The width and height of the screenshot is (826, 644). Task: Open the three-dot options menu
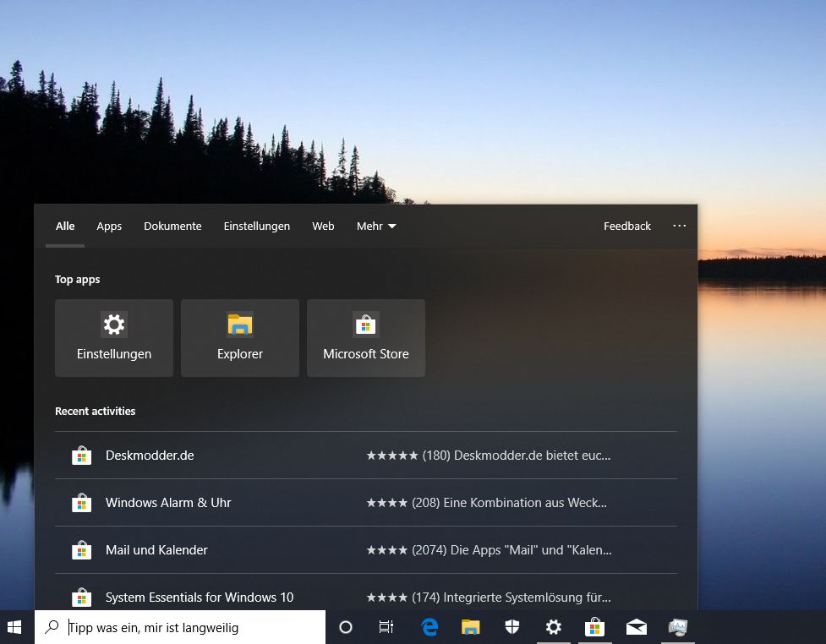(680, 226)
